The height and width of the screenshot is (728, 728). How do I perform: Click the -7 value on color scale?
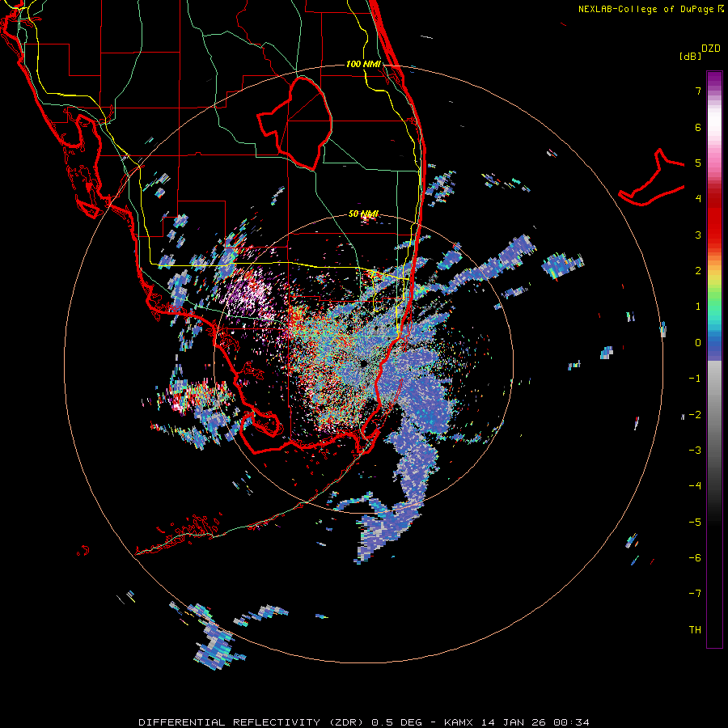pyautogui.click(x=695, y=594)
